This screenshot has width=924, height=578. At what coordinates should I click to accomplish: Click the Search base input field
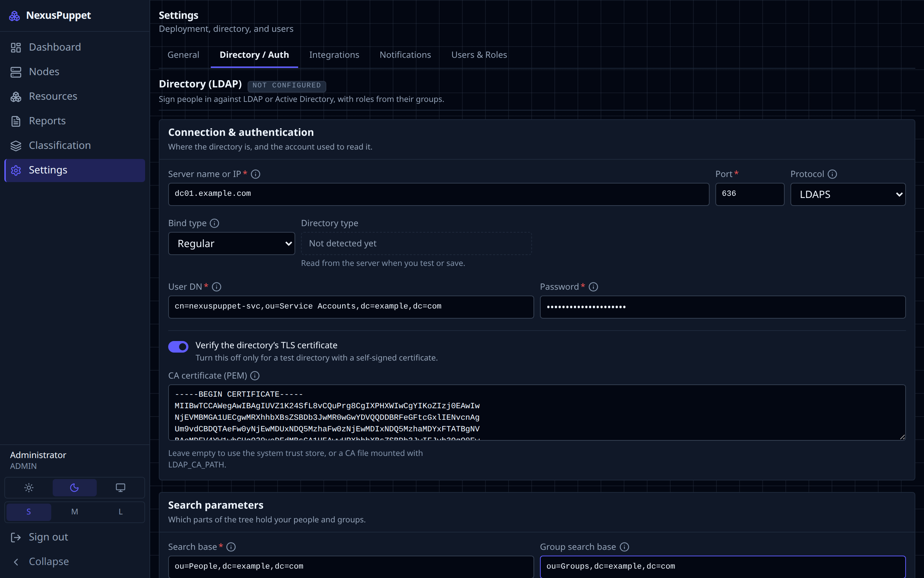[351, 566]
